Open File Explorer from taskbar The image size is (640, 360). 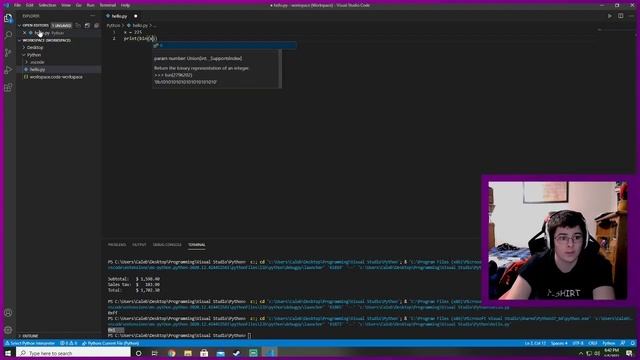pos(188,353)
